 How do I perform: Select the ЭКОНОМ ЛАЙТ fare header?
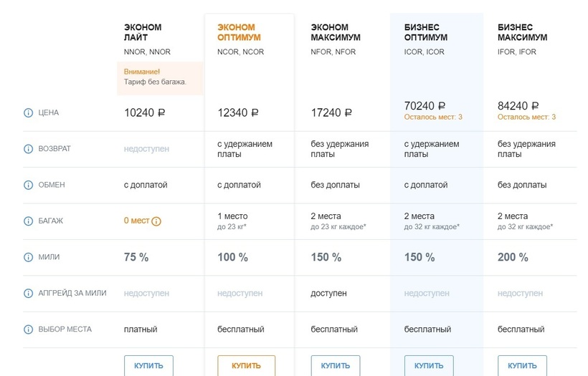[143, 32]
